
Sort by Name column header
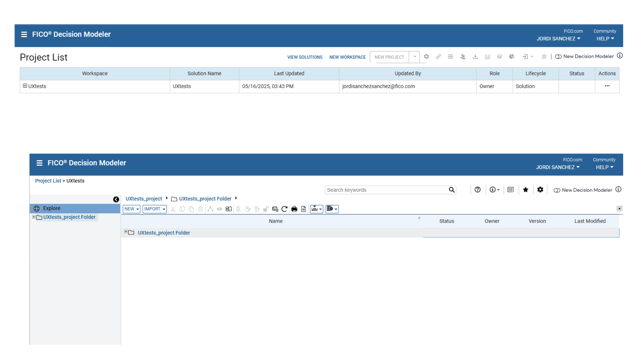tap(276, 221)
